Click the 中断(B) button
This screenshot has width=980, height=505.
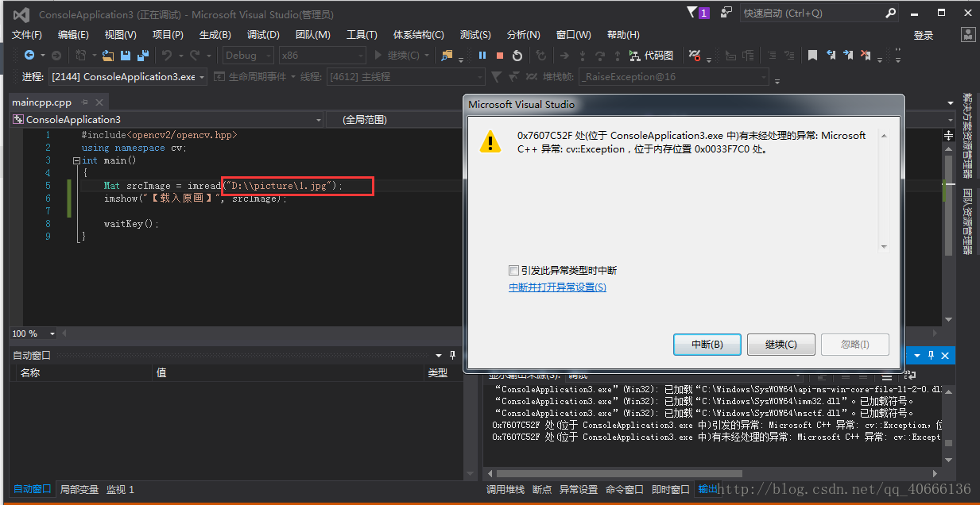[707, 345]
